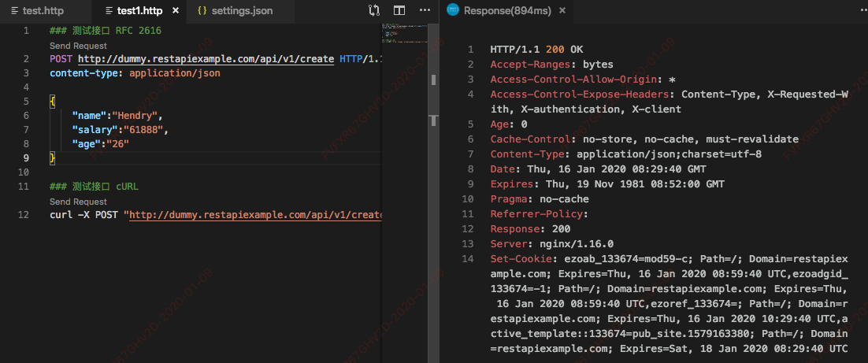This screenshot has height=363, width=868.
Task: Click the test.http file icon
Action: point(14,11)
